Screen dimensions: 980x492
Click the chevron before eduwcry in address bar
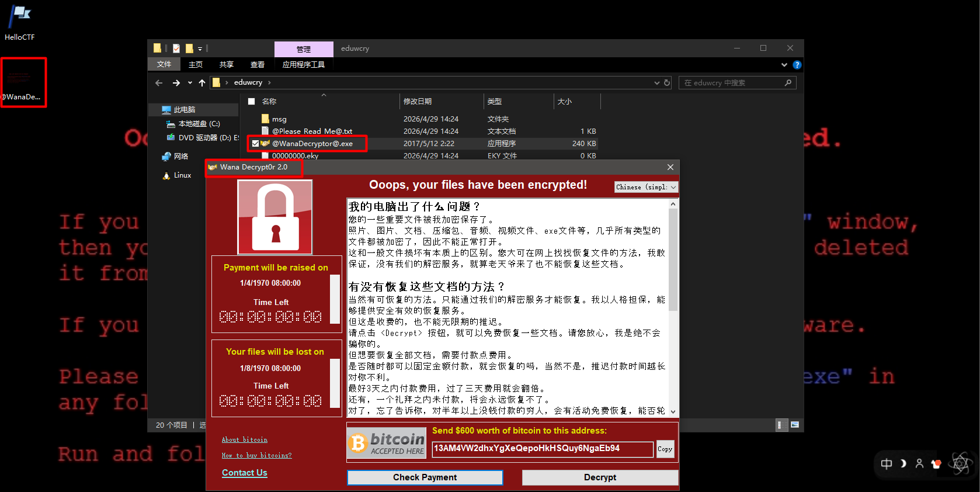click(227, 83)
